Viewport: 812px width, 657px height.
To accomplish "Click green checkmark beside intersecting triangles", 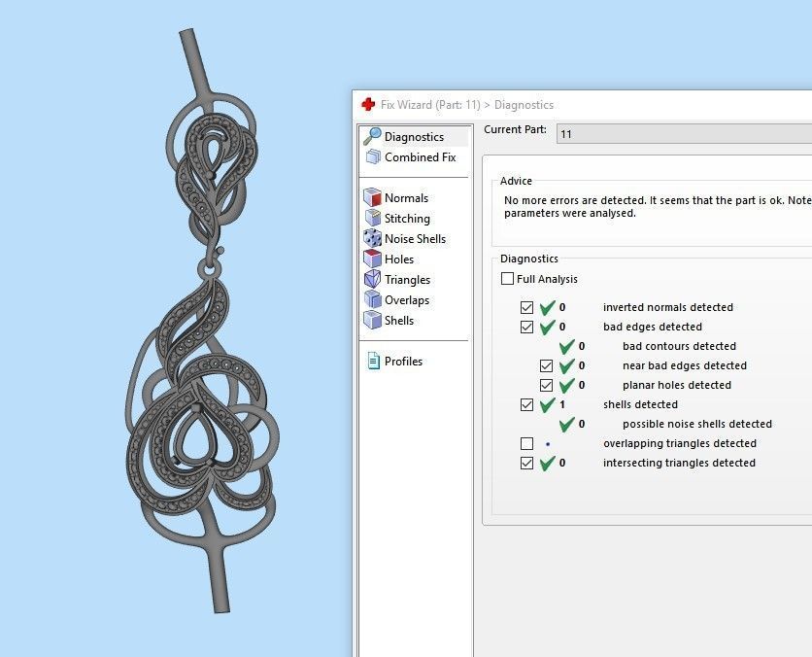I will pos(548,463).
